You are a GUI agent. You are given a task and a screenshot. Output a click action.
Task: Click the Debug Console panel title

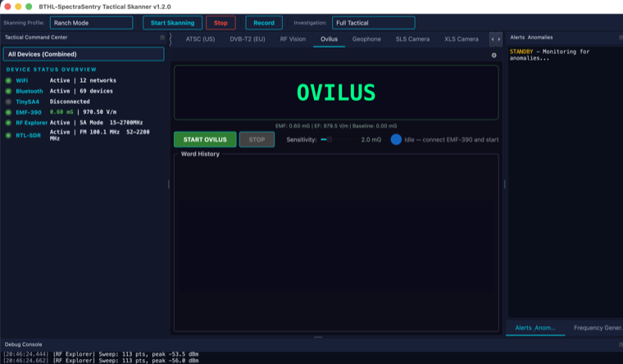(x=23, y=344)
